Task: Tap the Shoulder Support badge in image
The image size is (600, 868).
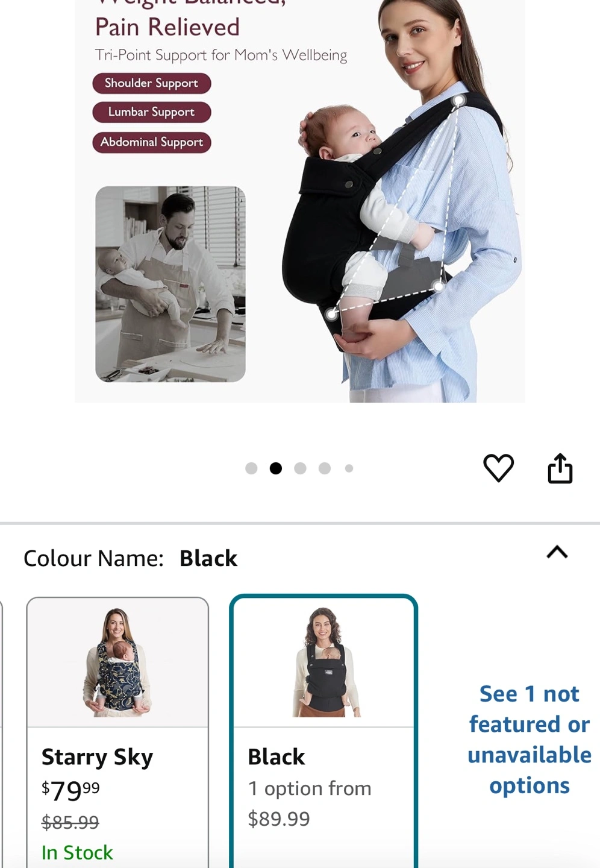Action: pos(152,83)
